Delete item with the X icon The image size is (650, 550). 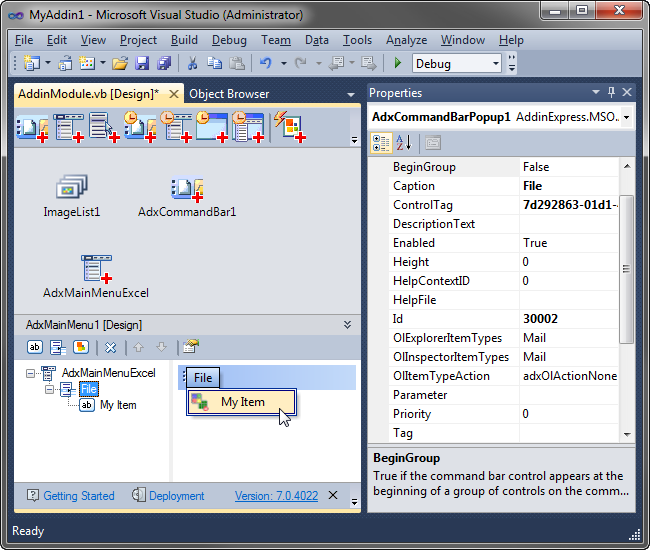point(110,347)
